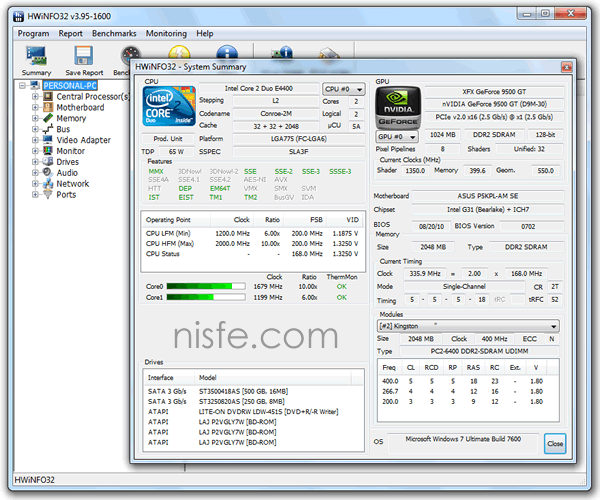Click the Prod. Unit button
Viewport: 600px width, 500px height.
click(168, 139)
